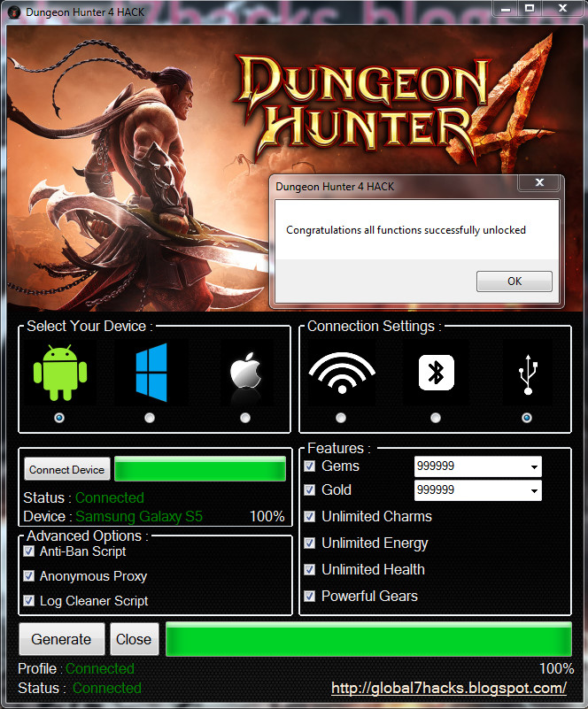Image resolution: width=588 pixels, height=709 pixels.
Task: Close the congratulations dialog with its X
Action: 539,182
